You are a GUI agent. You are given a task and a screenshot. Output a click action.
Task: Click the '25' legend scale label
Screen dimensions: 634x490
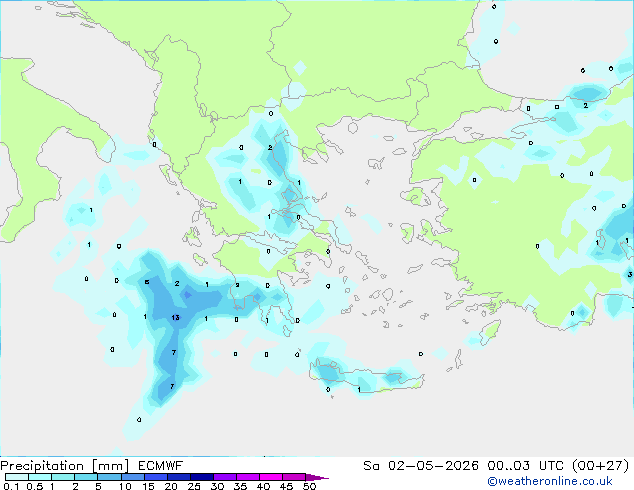click(194, 486)
